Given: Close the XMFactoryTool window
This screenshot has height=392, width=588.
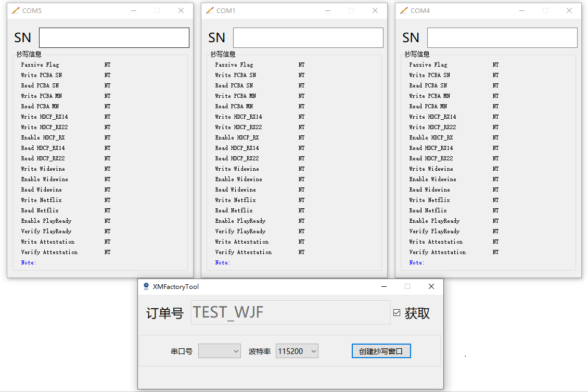Looking at the screenshot, I should click(x=431, y=286).
